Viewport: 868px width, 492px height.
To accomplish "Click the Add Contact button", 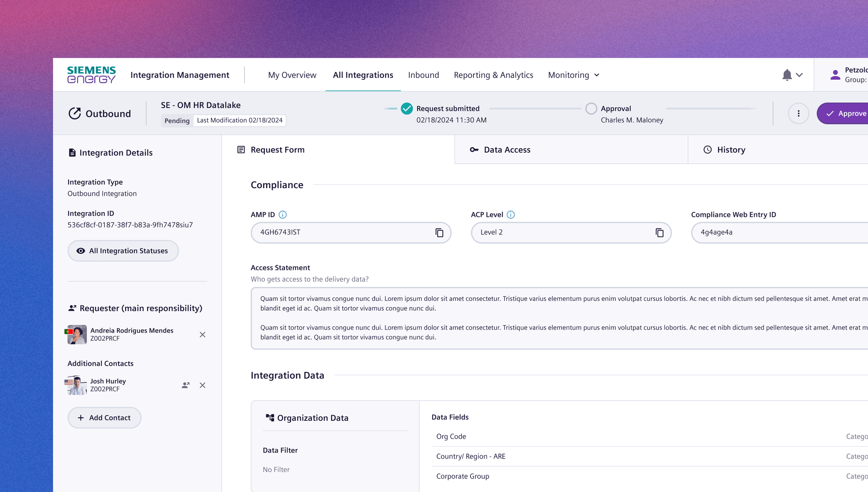I will pyautogui.click(x=104, y=418).
